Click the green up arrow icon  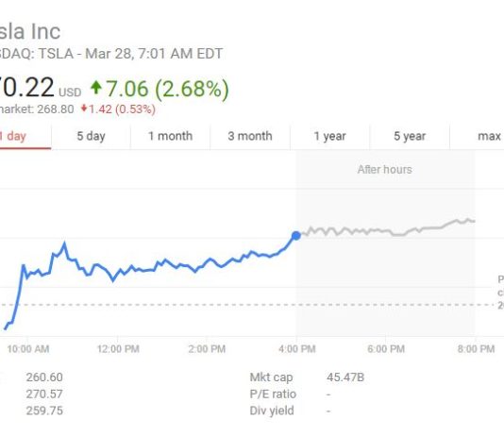95,87
